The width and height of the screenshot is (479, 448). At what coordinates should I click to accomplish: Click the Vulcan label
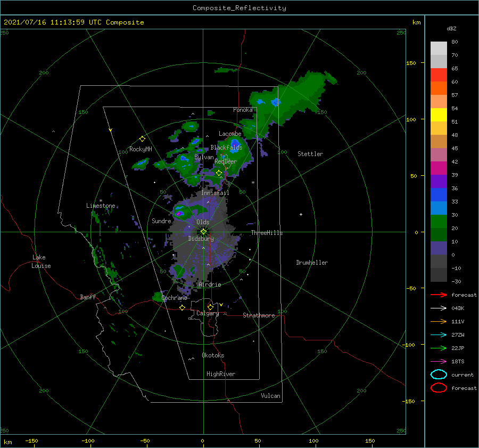[x=271, y=396]
